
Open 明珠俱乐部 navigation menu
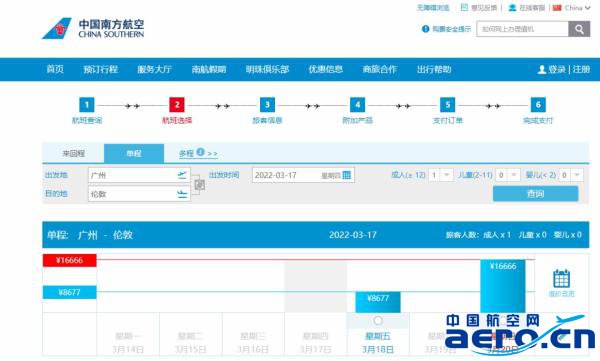coord(267,69)
